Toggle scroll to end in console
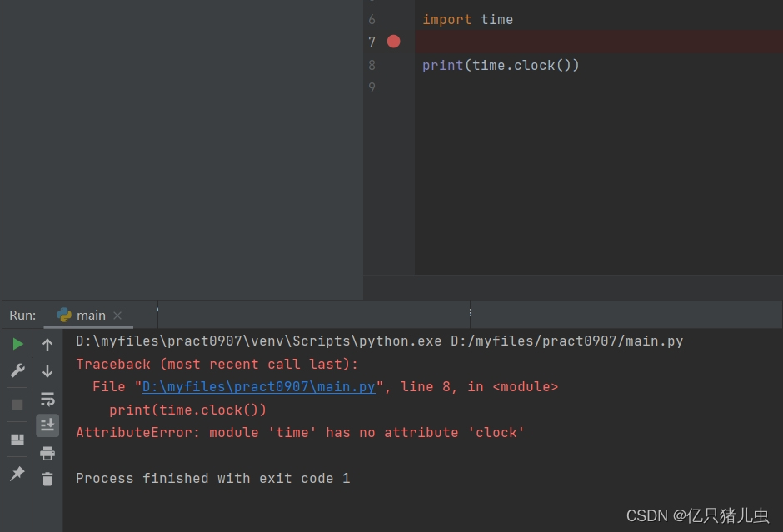The image size is (783, 532). coord(47,425)
